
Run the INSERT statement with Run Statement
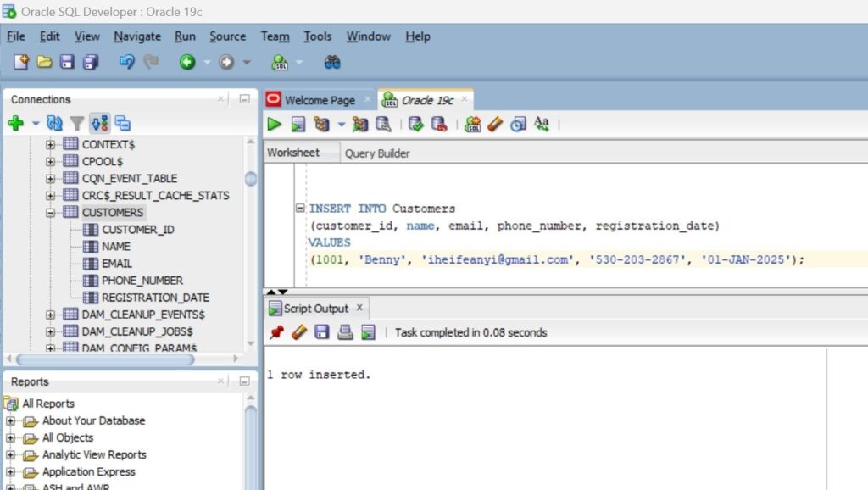(274, 124)
